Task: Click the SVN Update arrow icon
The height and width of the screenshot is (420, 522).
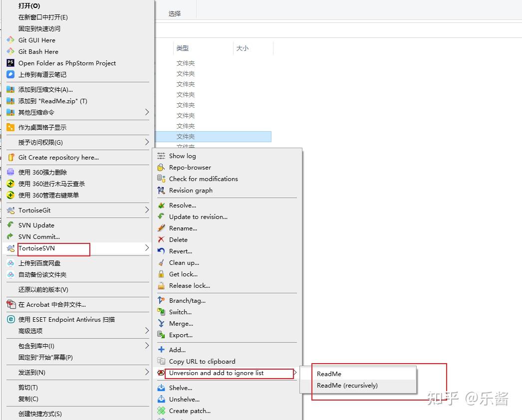Action: click(10, 225)
